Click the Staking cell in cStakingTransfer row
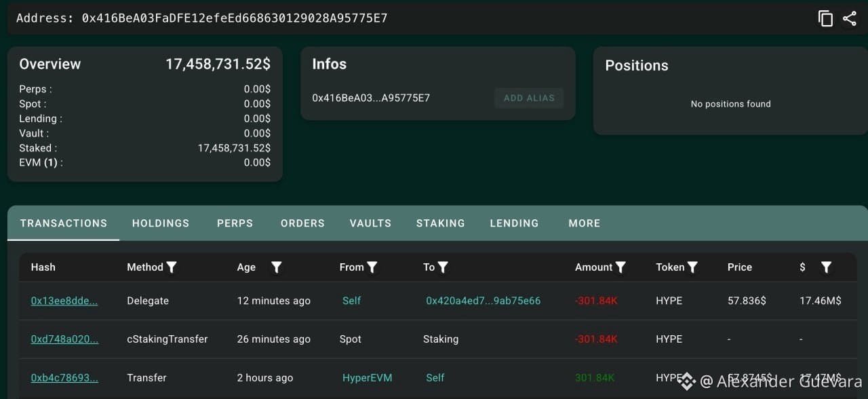Viewport: 868px width, 399px height. click(441, 339)
